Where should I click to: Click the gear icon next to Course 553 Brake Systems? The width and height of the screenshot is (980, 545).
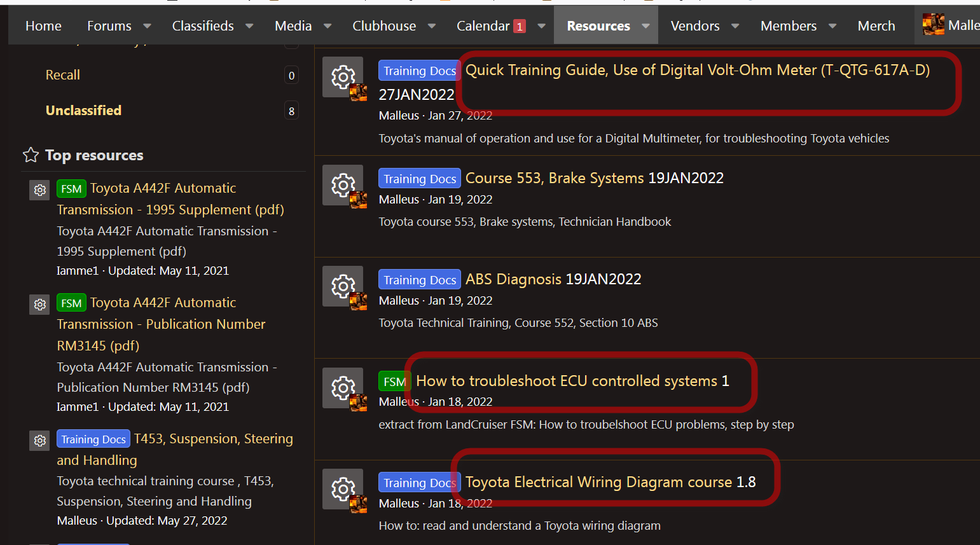343,185
